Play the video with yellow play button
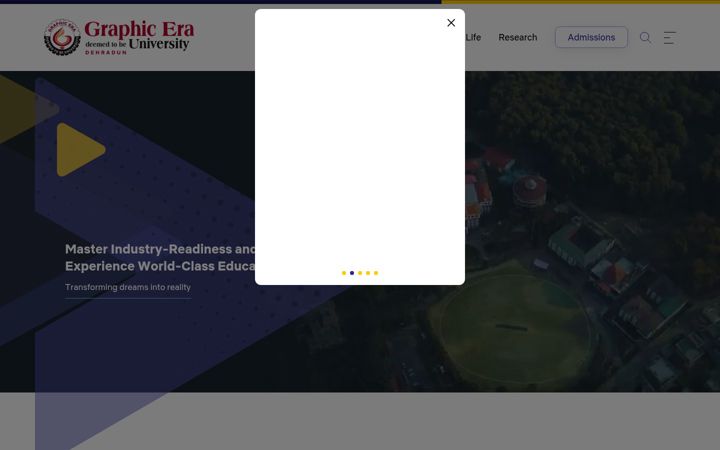The width and height of the screenshot is (720, 450). (81, 149)
